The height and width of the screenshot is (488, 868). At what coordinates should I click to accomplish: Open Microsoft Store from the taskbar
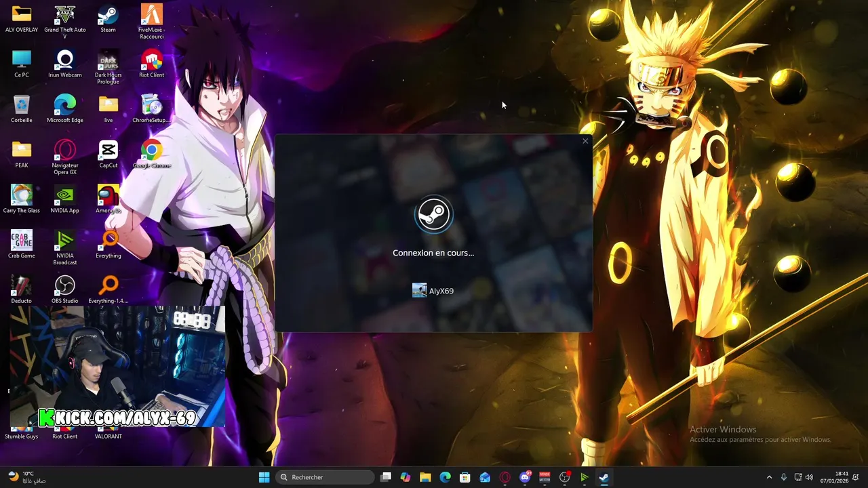click(x=465, y=477)
